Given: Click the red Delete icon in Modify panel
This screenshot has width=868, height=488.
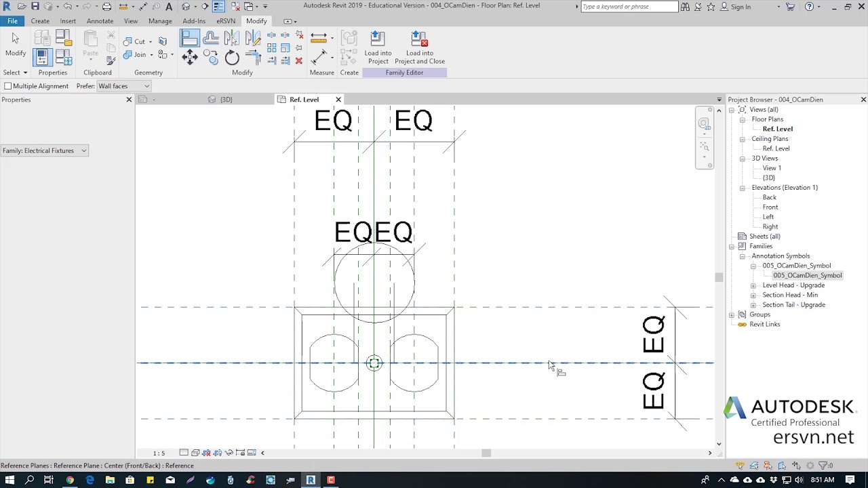Looking at the screenshot, I should (298, 61).
